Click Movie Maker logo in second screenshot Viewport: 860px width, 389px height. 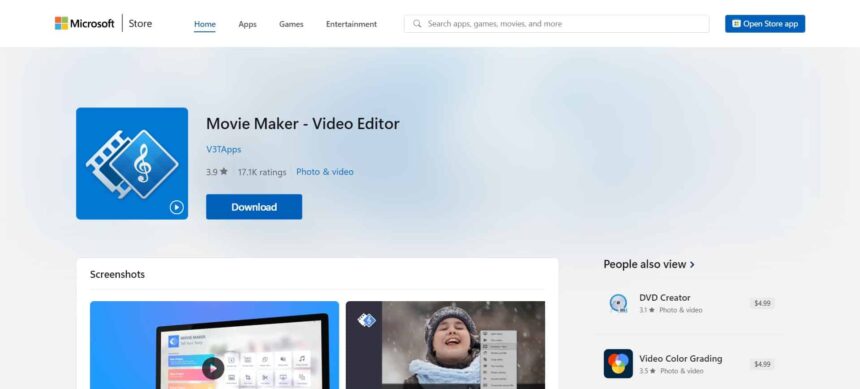click(x=366, y=320)
